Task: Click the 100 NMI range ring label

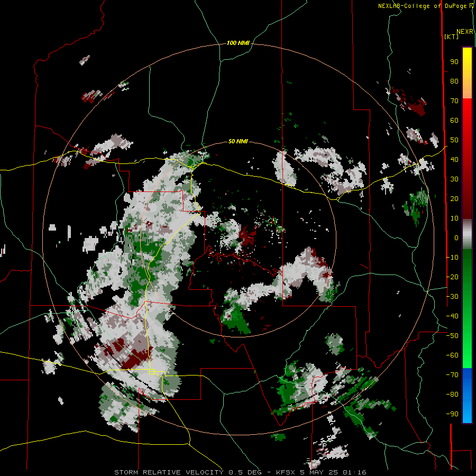Action: 238,43
